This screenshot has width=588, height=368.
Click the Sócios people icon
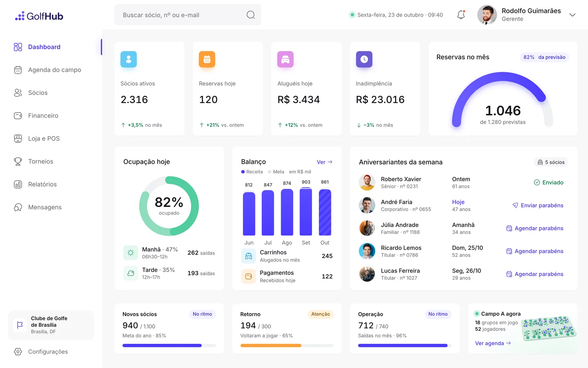pyautogui.click(x=18, y=93)
